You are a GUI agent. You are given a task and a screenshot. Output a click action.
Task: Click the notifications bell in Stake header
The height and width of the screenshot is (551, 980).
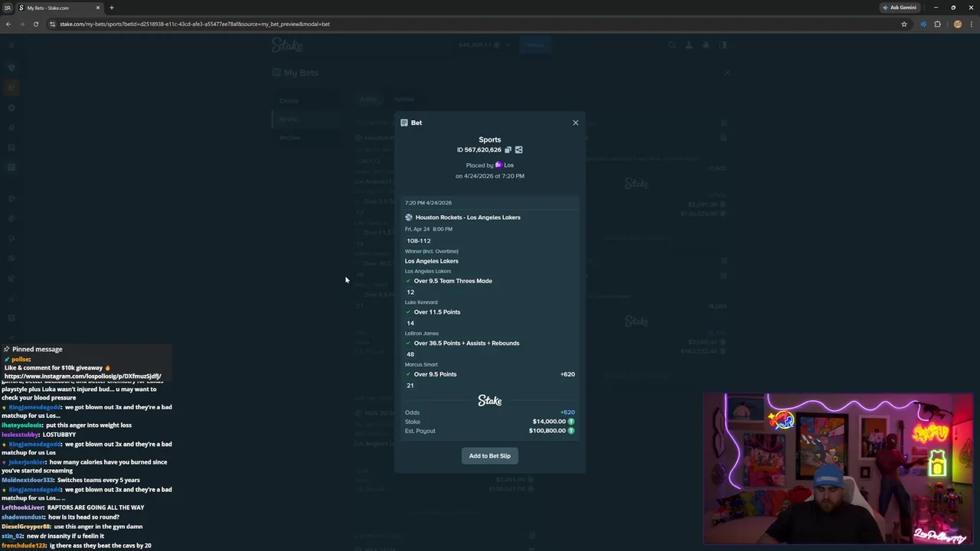click(x=706, y=45)
